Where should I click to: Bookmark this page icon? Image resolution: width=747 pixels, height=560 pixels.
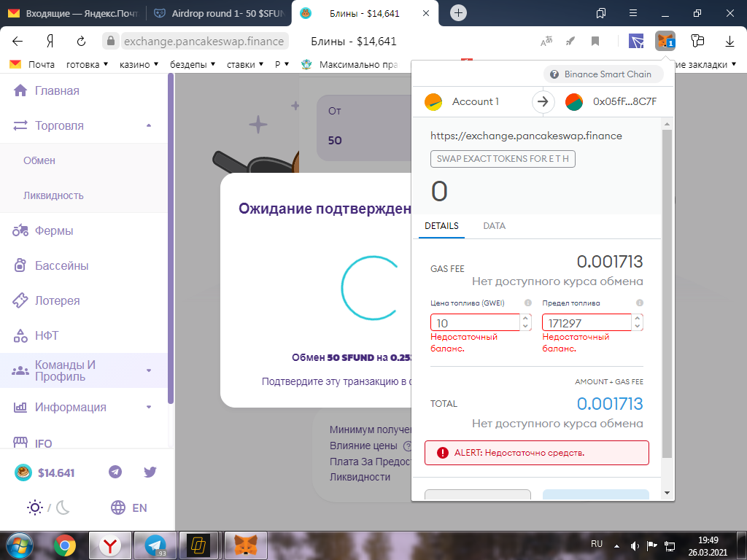pyautogui.click(x=595, y=42)
